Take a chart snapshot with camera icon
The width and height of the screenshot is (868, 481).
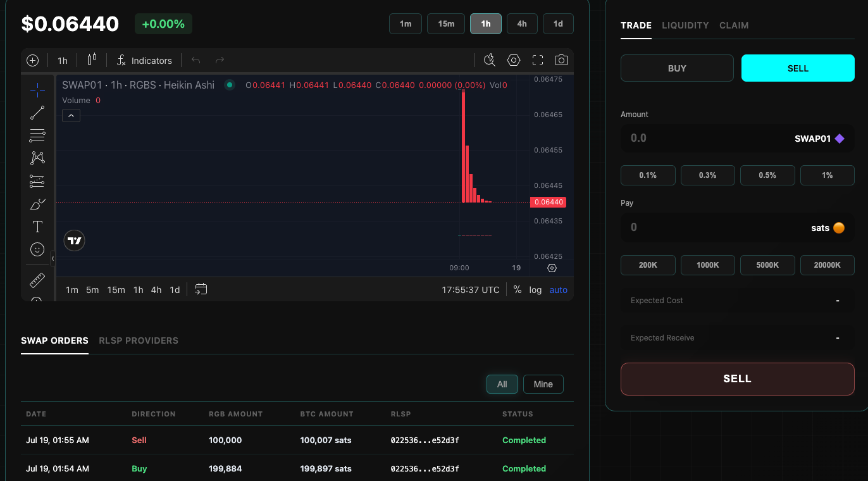[x=561, y=60]
